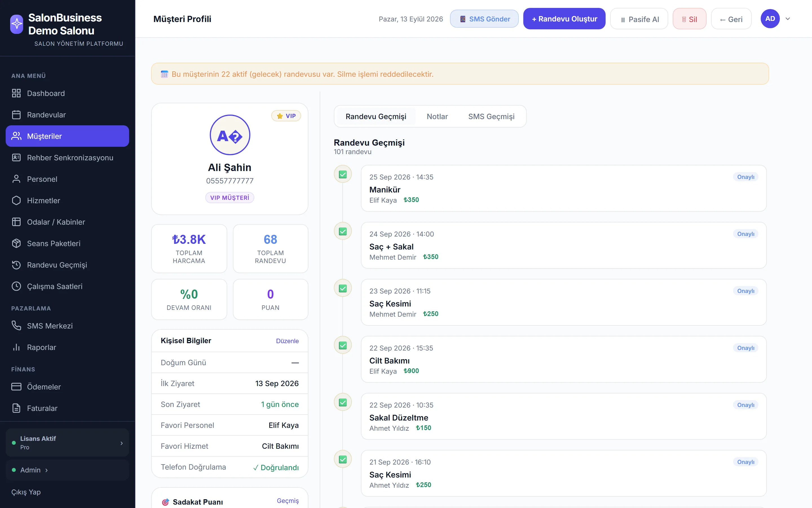Click the Raporlar bar-chart icon
The image size is (812, 508).
[x=16, y=347]
